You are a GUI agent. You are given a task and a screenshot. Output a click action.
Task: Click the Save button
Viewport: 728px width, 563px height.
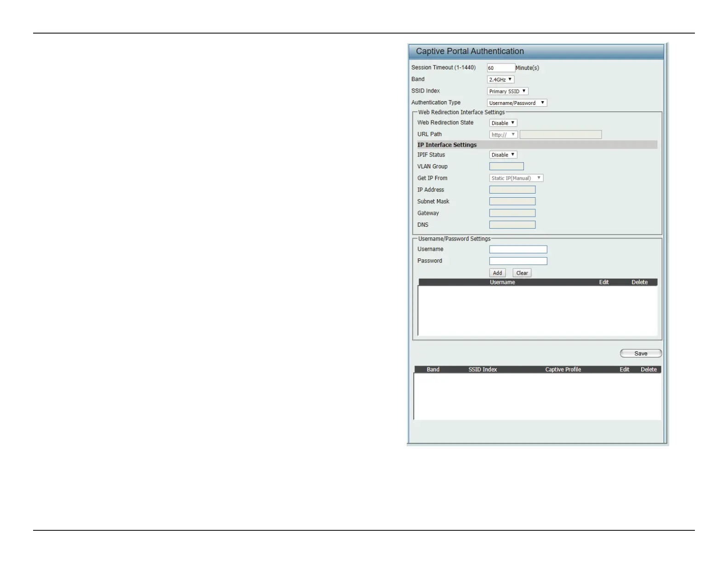641,353
